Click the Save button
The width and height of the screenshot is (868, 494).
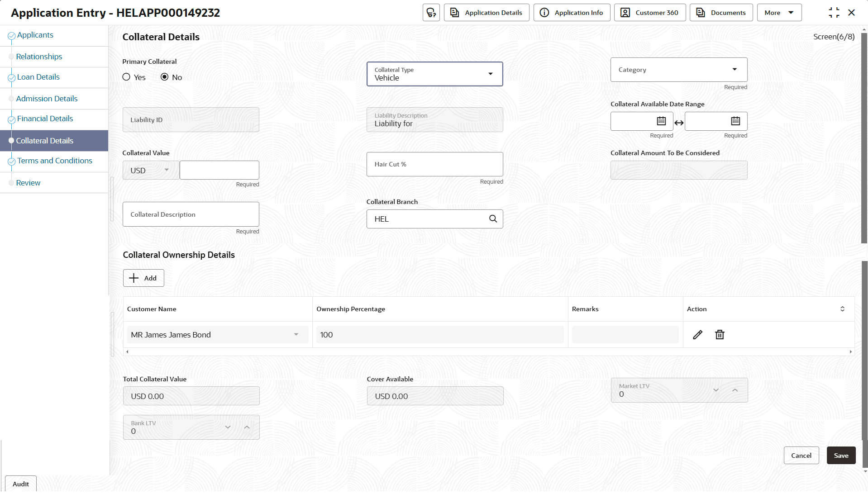(840, 456)
